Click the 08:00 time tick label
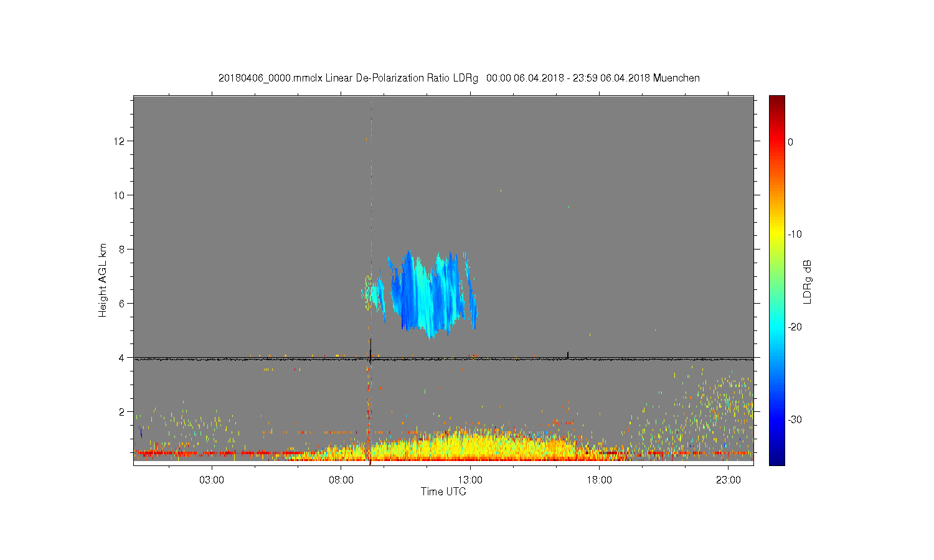Image resolution: width=934 pixels, height=560 pixels. (341, 480)
